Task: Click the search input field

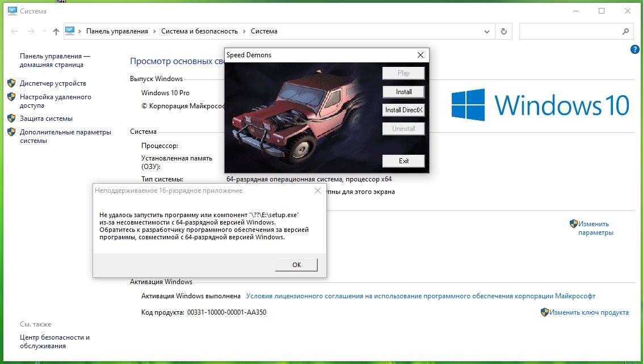Action: (570, 32)
